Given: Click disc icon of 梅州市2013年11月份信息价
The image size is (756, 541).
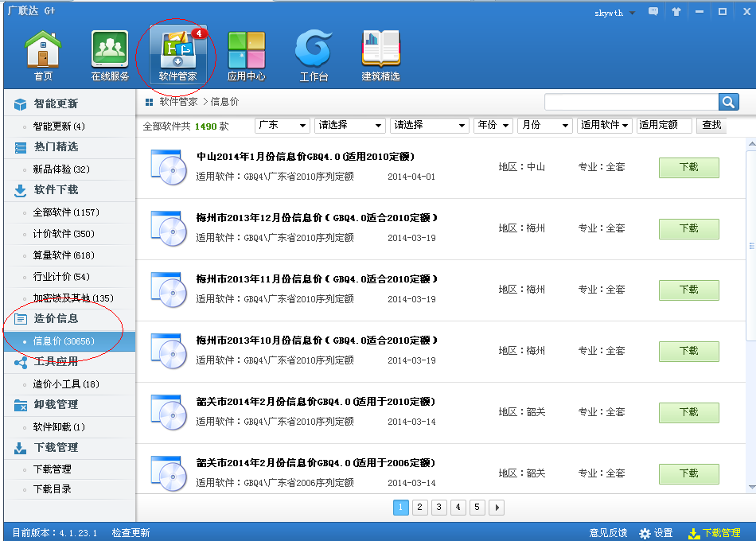Looking at the screenshot, I should pos(168,290).
